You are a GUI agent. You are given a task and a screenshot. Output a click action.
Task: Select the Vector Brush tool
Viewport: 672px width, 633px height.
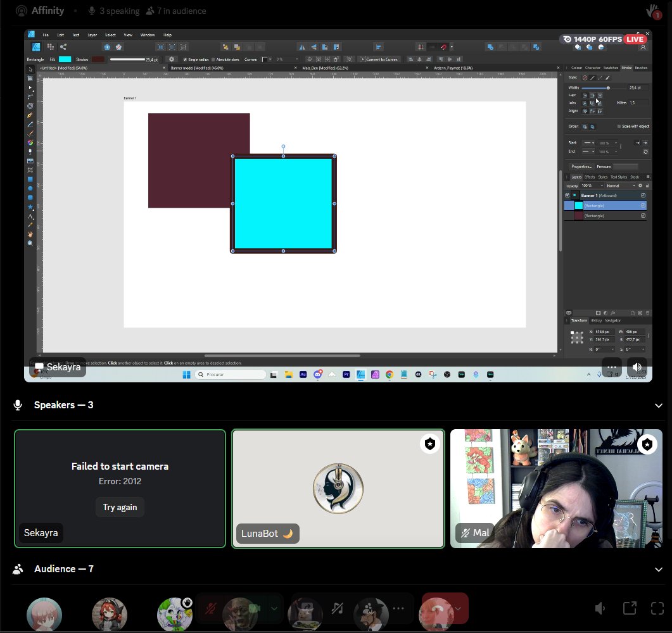tap(30, 134)
